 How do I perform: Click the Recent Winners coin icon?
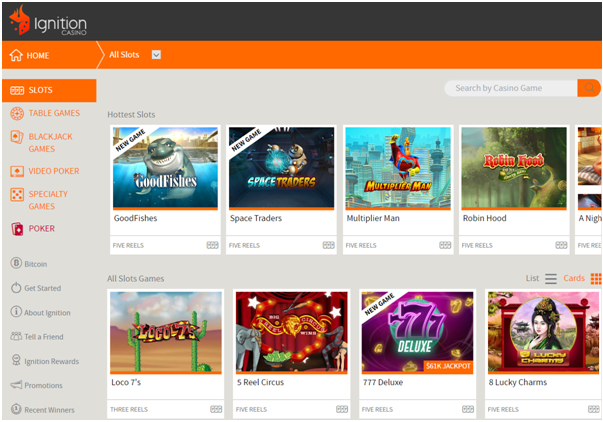coord(16,409)
